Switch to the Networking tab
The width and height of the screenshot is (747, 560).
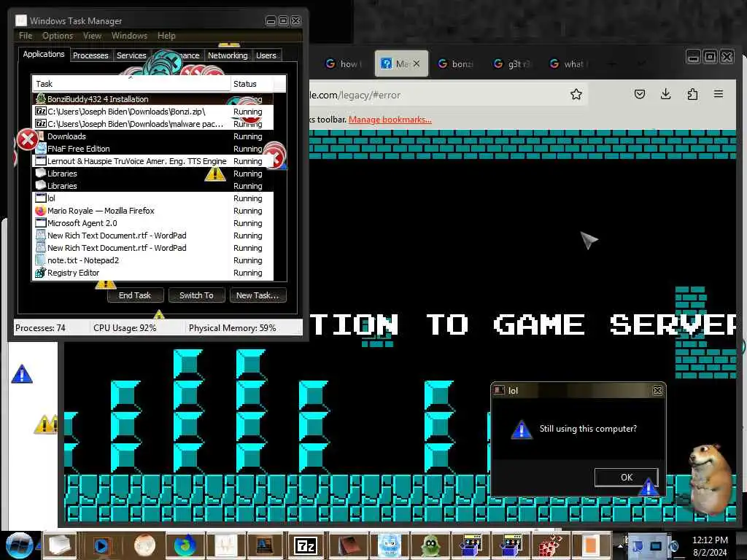(x=228, y=55)
